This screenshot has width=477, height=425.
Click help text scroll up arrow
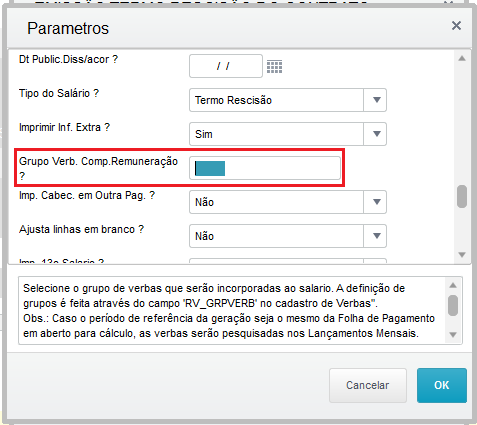pos(453,285)
